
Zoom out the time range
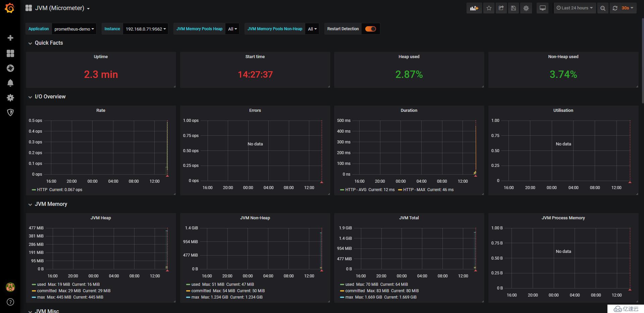coord(603,8)
